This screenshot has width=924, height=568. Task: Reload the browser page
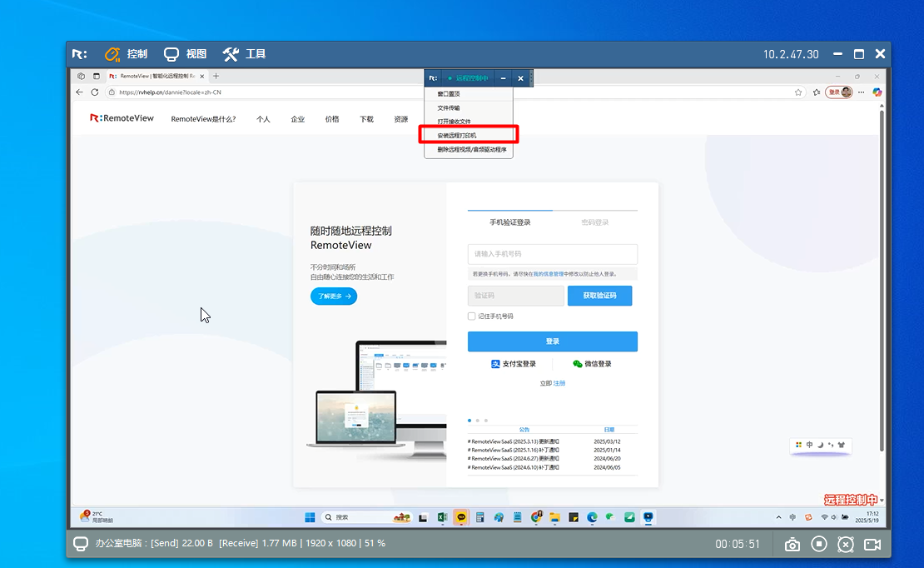[94, 92]
